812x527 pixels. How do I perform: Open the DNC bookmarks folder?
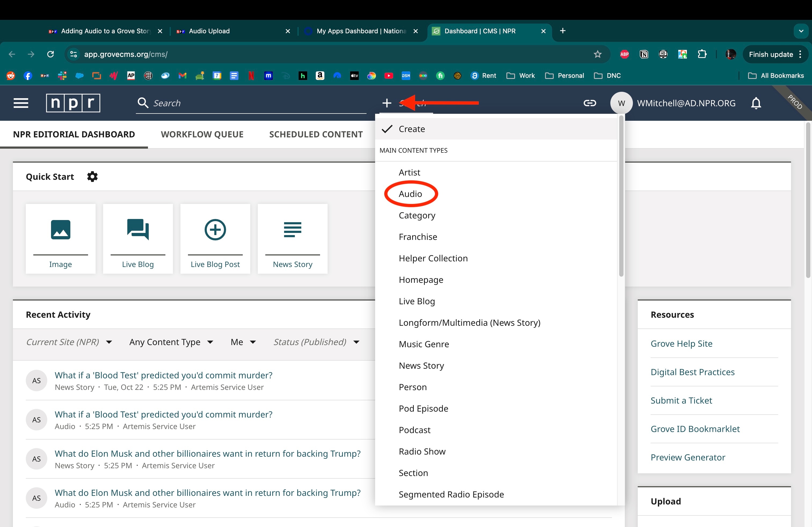coord(607,76)
